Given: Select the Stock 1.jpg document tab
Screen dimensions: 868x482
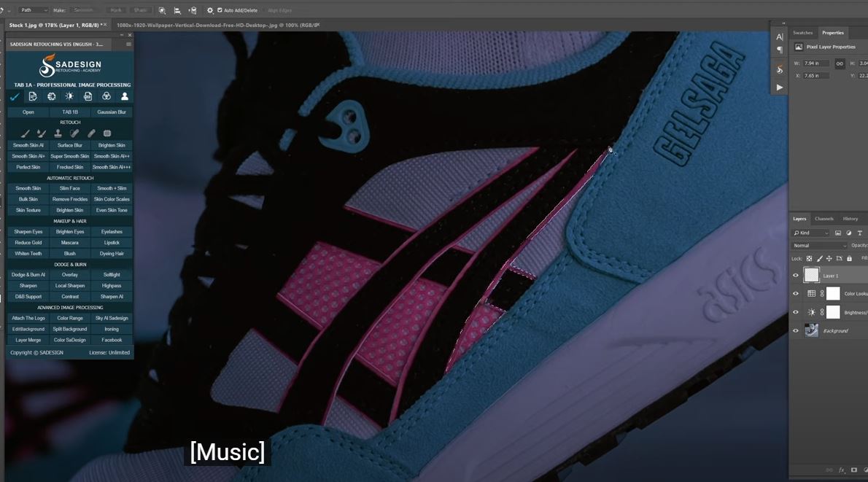Looking at the screenshot, I should coord(54,26).
